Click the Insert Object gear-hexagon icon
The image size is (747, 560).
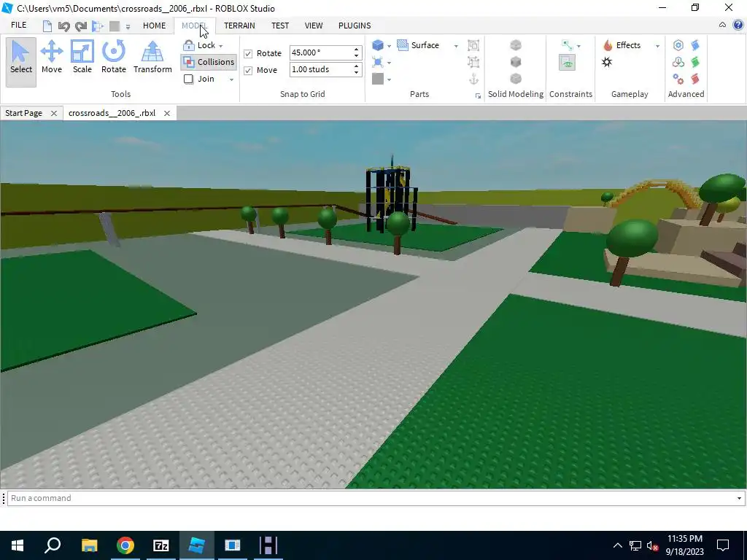(x=678, y=45)
